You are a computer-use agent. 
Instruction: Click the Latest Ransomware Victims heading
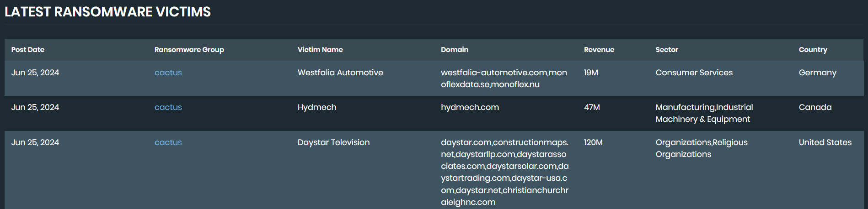point(107,12)
